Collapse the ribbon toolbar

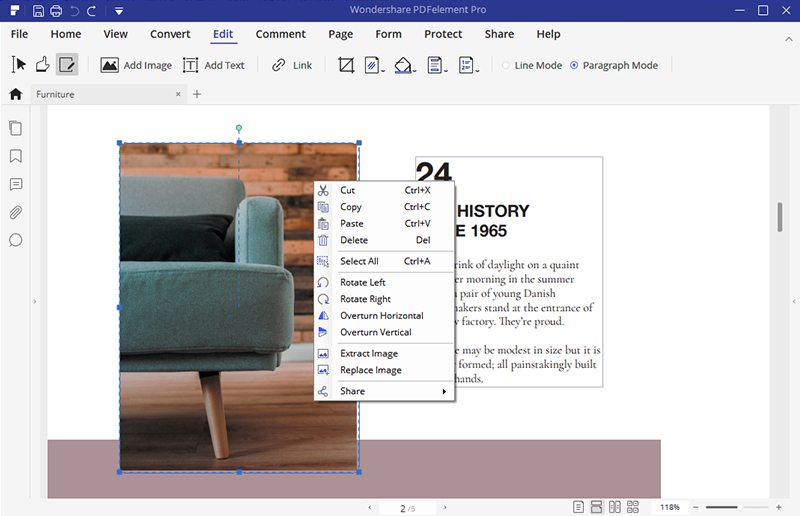788,39
